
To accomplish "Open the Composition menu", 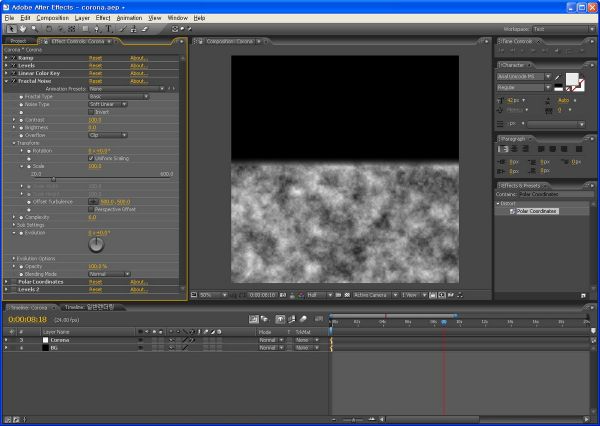I will pyautogui.click(x=52, y=18).
